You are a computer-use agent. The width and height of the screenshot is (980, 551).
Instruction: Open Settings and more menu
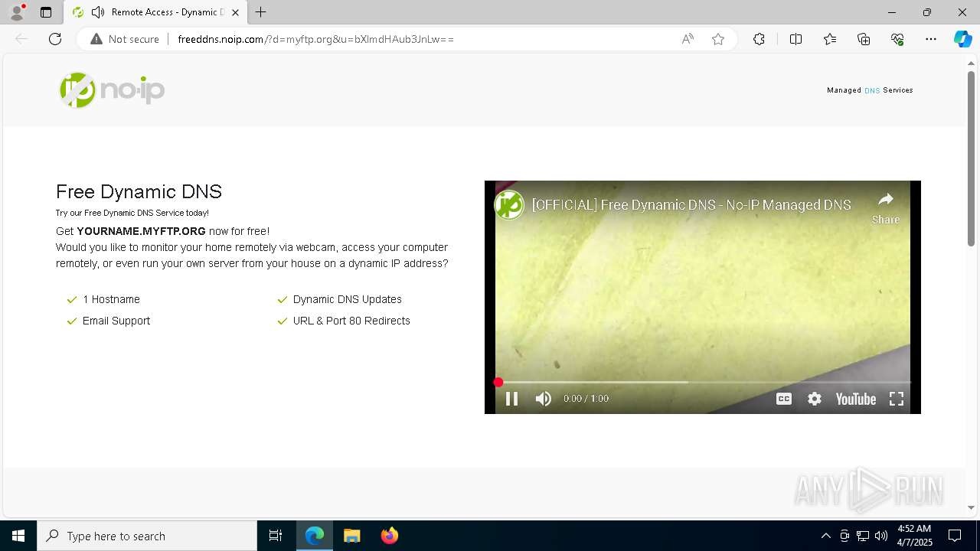pyautogui.click(x=931, y=39)
